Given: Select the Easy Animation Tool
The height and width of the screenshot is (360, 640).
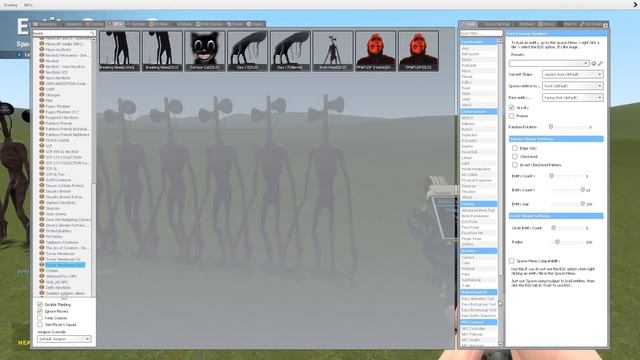Looking at the screenshot, I should (x=478, y=298).
